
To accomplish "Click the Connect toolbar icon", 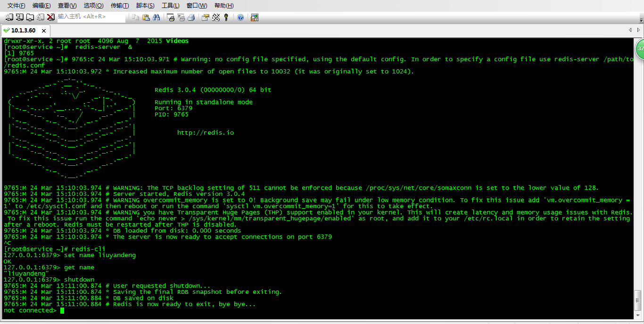I will (x=9, y=17).
